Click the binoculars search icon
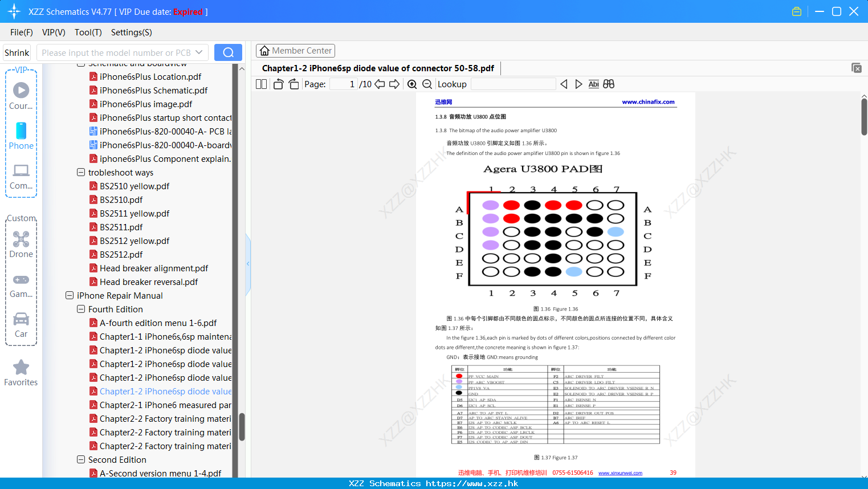The height and width of the screenshot is (489, 868). point(609,84)
